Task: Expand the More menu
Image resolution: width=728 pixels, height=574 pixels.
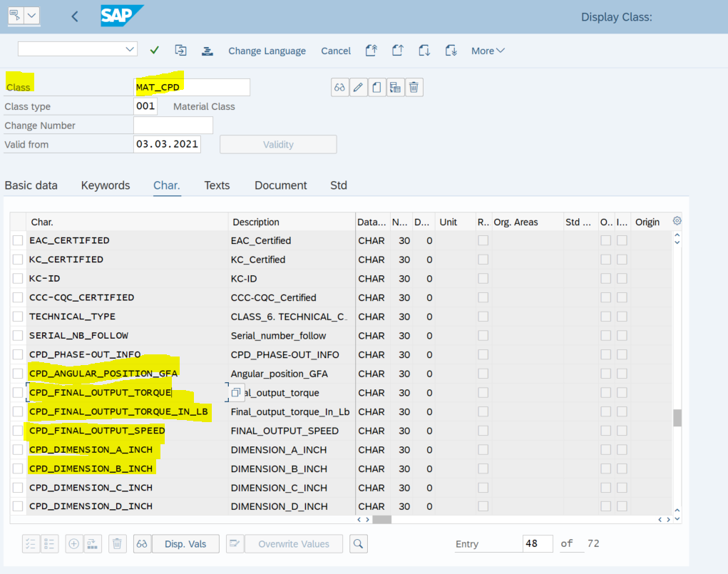Action: (488, 51)
